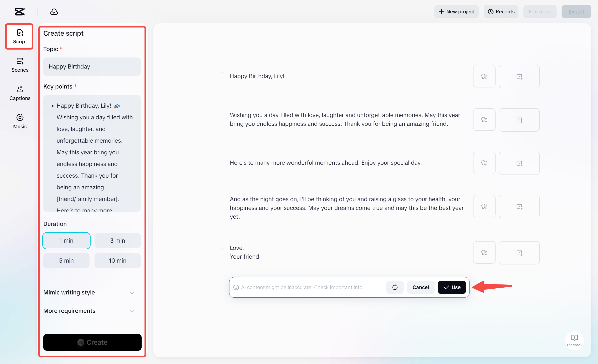Open the Feedback icon
This screenshot has height=364, width=598.
pos(574,340)
